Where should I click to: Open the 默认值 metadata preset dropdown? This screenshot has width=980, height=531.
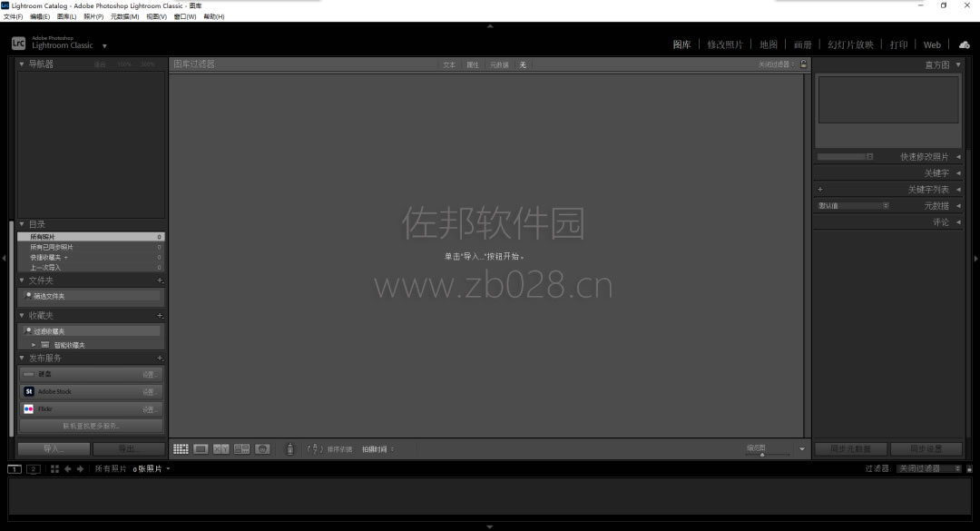point(852,206)
